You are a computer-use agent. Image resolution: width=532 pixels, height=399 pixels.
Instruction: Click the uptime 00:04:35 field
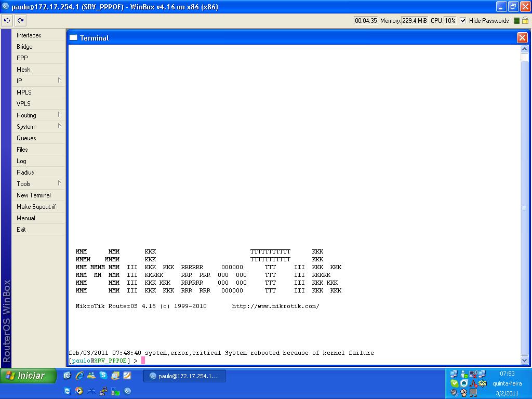[366, 21]
